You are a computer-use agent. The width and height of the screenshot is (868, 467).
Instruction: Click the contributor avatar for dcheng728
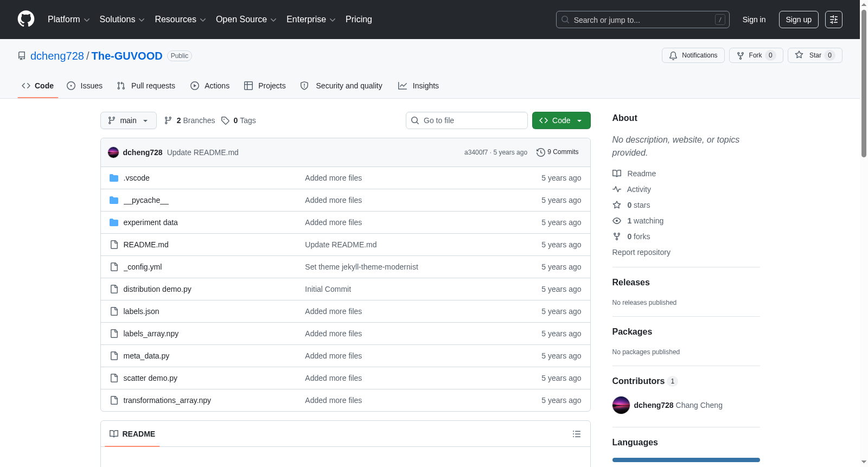coord(621,405)
